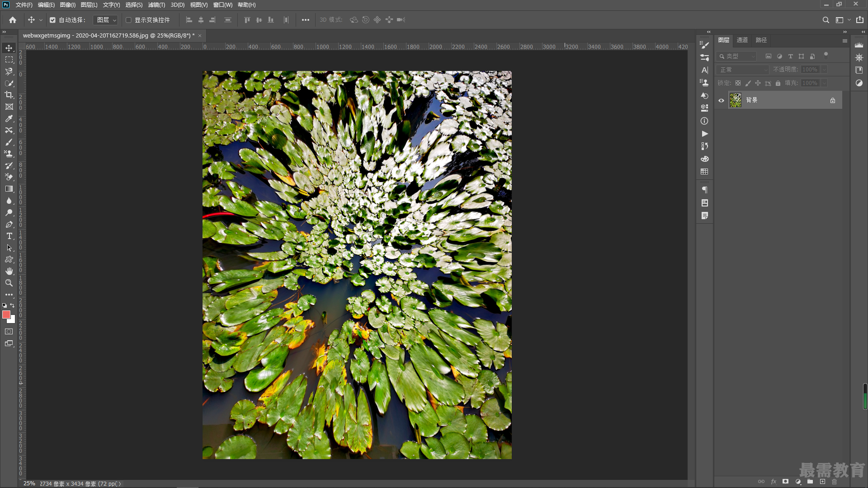Open the opacity slider dropdown arrow
Viewport: 868px width, 488px height.
(824, 70)
